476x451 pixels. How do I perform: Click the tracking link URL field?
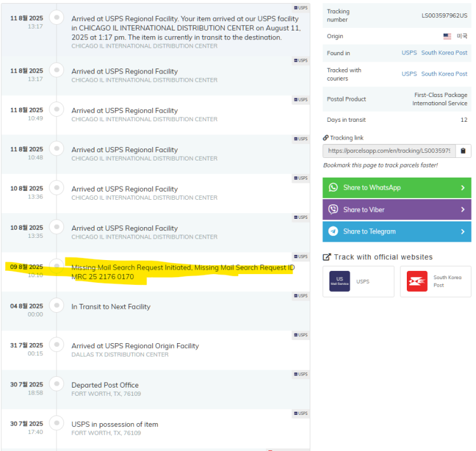(389, 151)
